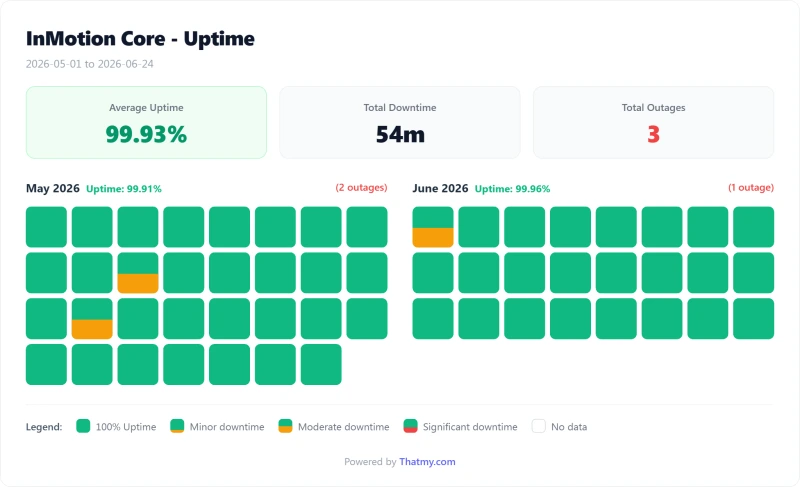Select the 'May 2026' month heading
Image resolution: width=800 pixels, height=487 pixels.
click(53, 188)
